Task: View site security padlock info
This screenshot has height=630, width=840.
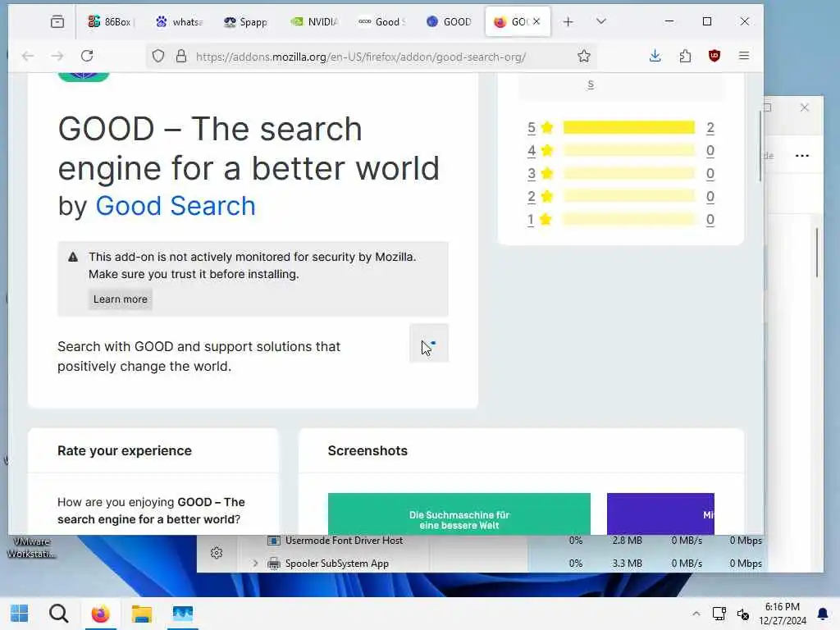Action: (x=181, y=56)
